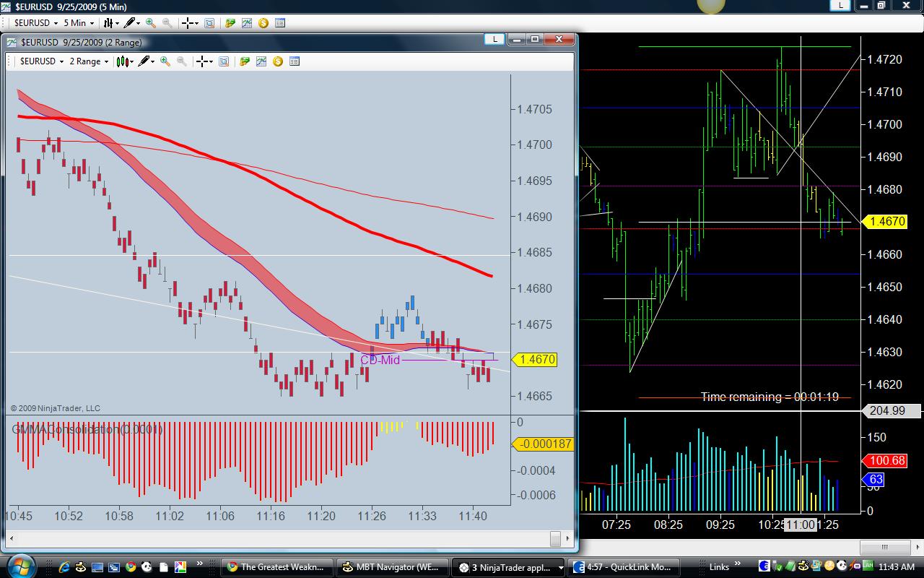Open chart trader in 2 Range window
Image resolution: width=924 pixels, height=578 pixels.
[x=245, y=61]
